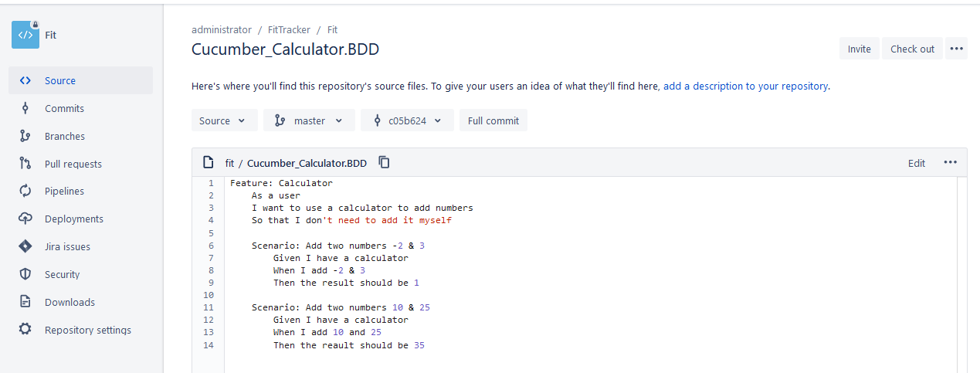Viewport: 980px width, 373px height.
Task: Open the c05b624 commit dropdown
Action: point(407,120)
